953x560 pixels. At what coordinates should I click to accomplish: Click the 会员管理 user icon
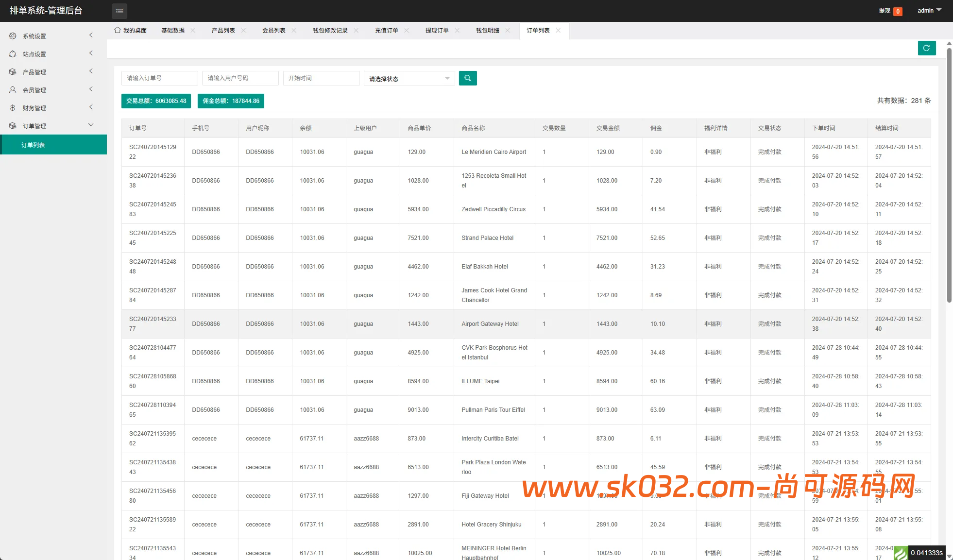click(13, 90)
